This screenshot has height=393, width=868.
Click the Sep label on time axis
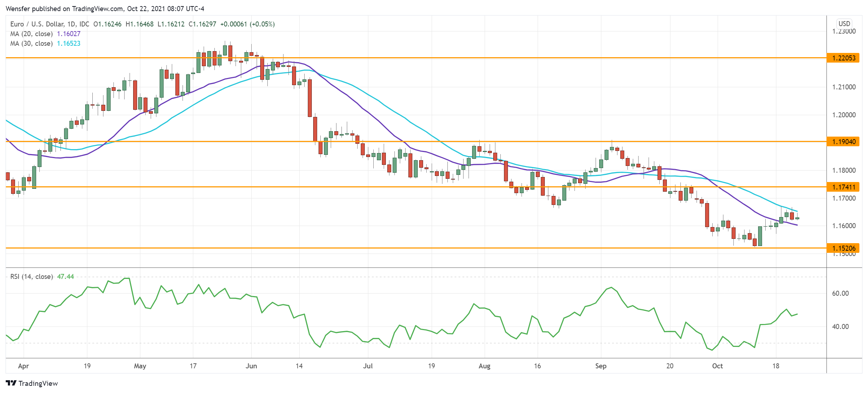click(601, 366)
